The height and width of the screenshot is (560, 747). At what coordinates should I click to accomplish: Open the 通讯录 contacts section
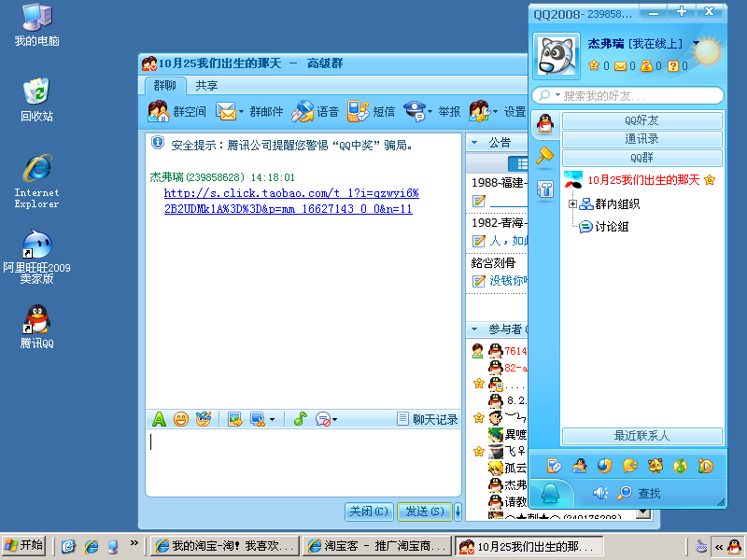coord(641,139)
